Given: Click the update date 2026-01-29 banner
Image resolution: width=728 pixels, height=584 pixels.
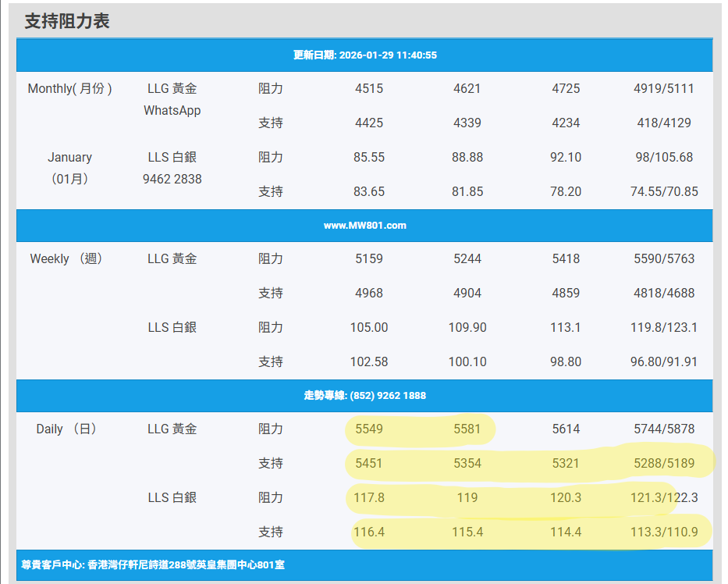Looking at the screenshot, I should tap(364, 55).
